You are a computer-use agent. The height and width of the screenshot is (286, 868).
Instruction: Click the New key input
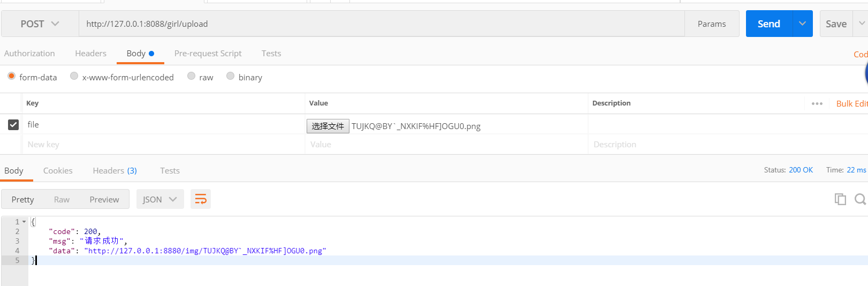(163, 145)
